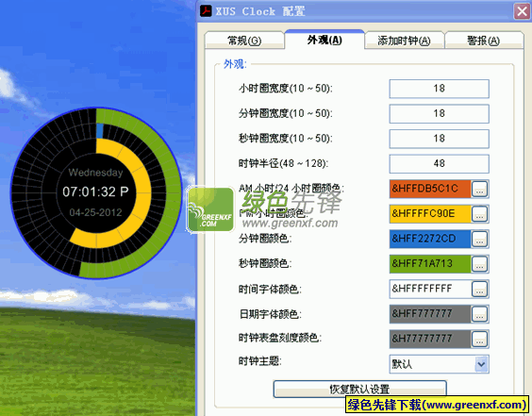The image size is (532, 416).
Task: Click the XUS Clock title bar icon
Action: [206, 11]
